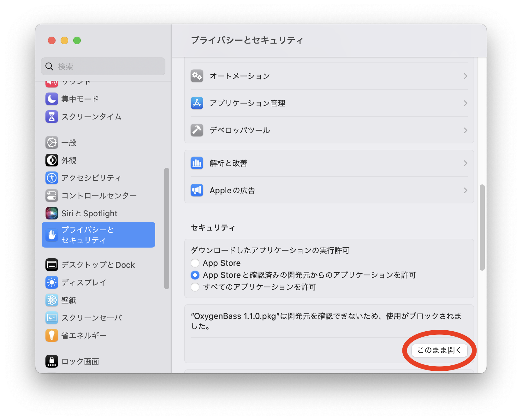This screenshot has height=420, width=522.
Task: Open the 解析と改善 row
Action: (x=329, y=163)
